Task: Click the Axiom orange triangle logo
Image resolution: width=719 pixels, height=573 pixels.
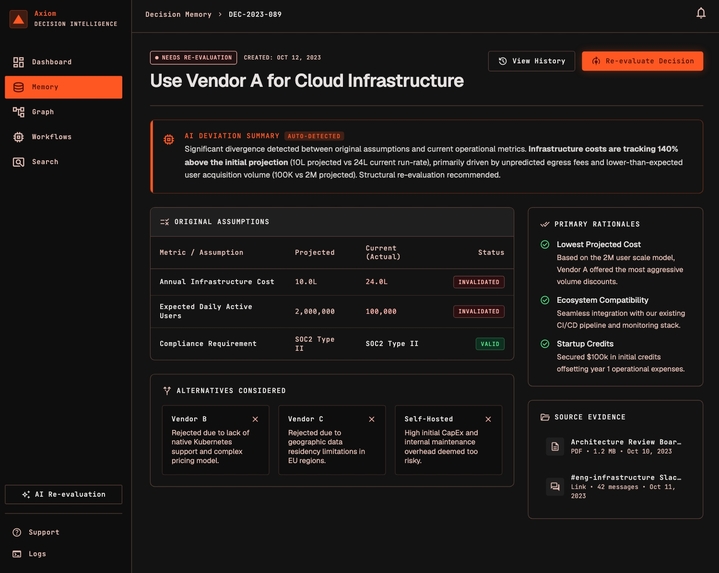Action: pos(18,19)
